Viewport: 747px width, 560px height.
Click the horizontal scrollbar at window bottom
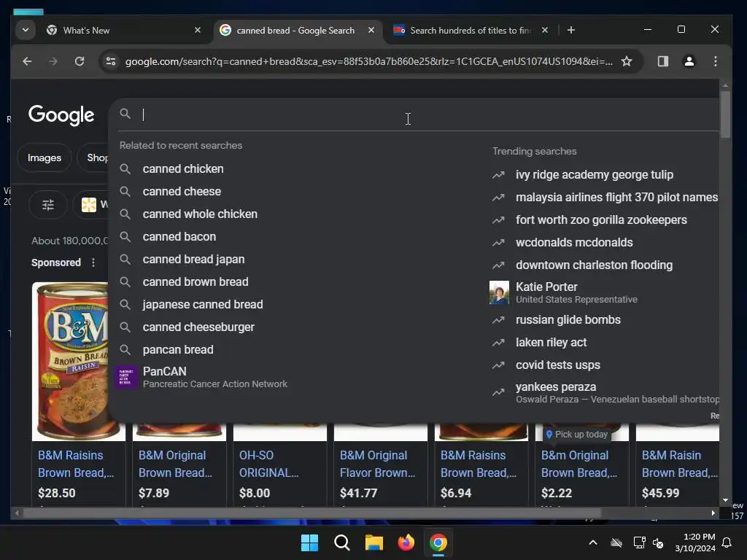(312, 513)
